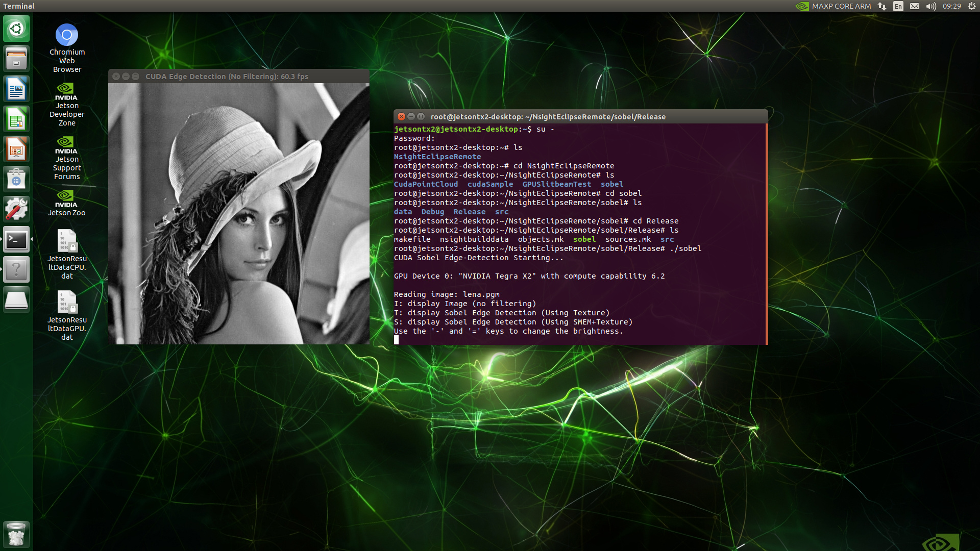Launch Chromium Web Browser from the desktop
The image size is (980, 551).
[x=66, y=34]
